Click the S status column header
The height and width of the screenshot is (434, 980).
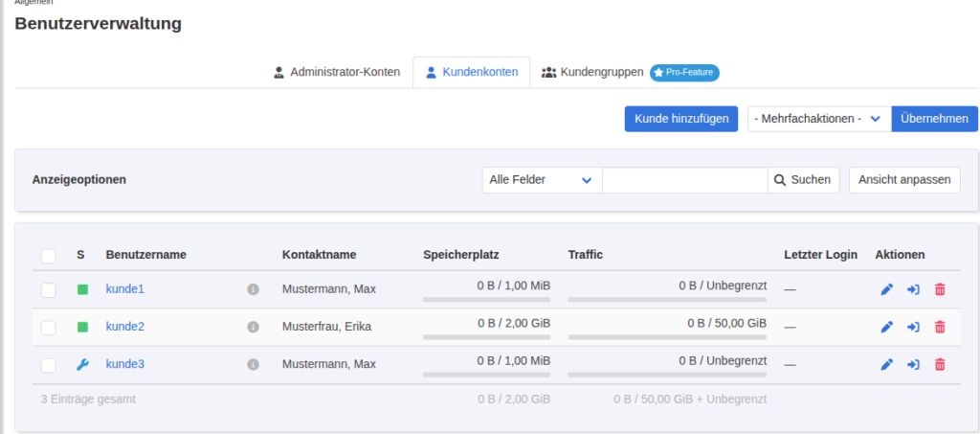80,255
